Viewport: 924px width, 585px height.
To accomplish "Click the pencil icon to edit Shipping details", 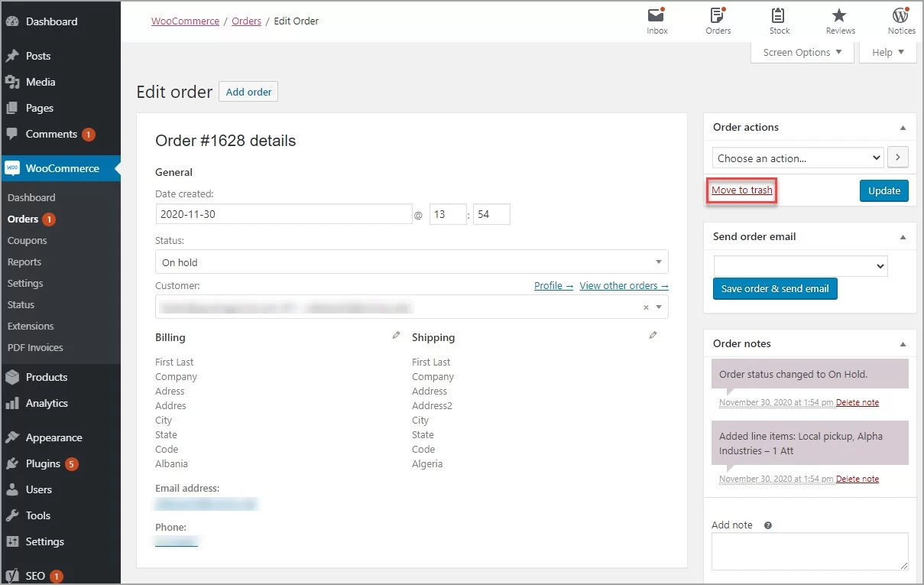I will 653,335.
